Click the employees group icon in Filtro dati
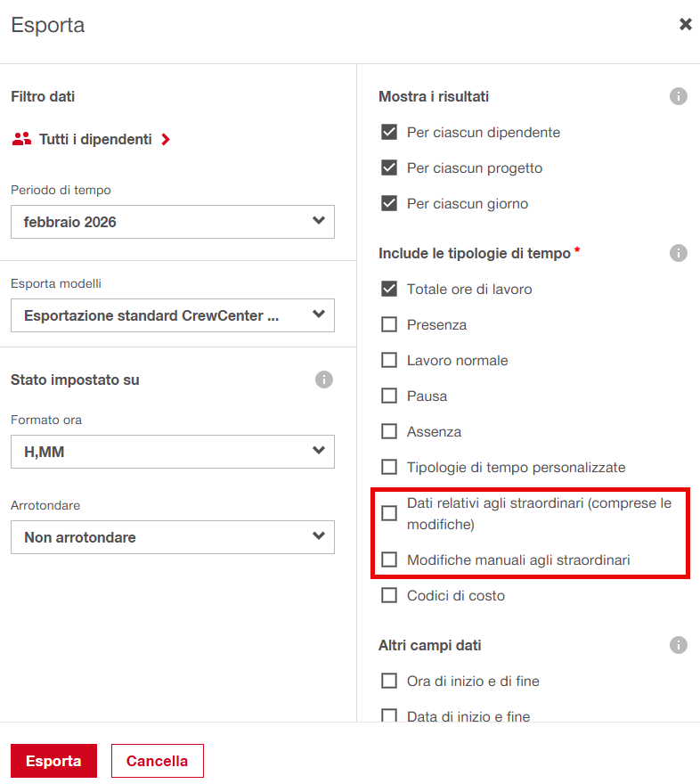Screen dimensions: 700x784 point(22,139)
